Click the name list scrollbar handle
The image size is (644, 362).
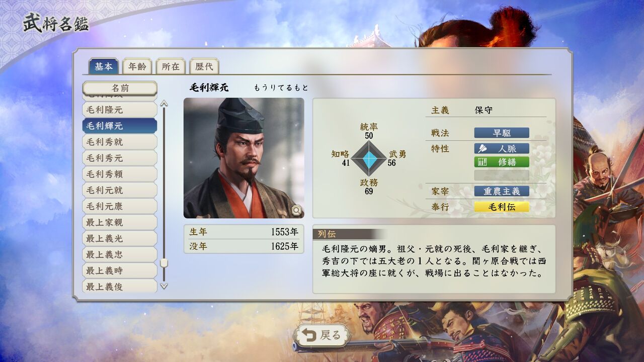(x=164, y=263)
